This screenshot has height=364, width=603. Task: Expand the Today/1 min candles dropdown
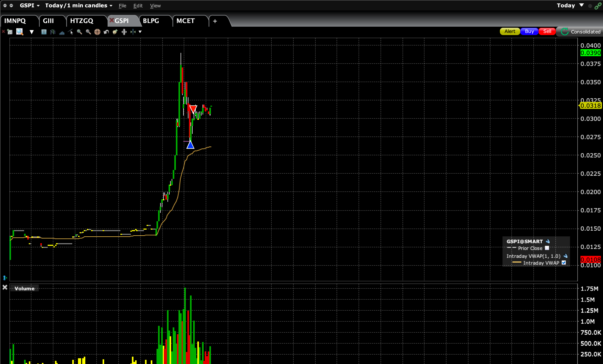[x=79, y=5]
